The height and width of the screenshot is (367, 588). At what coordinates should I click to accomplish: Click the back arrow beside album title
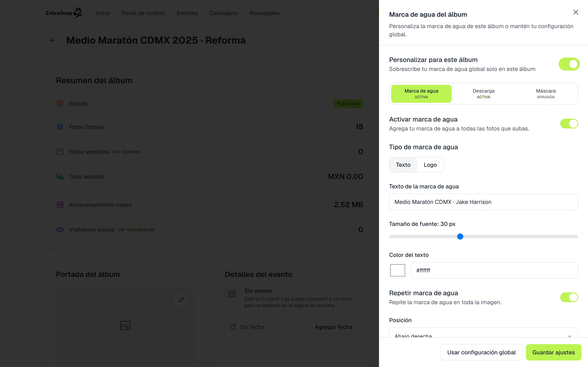click(53, 40)
